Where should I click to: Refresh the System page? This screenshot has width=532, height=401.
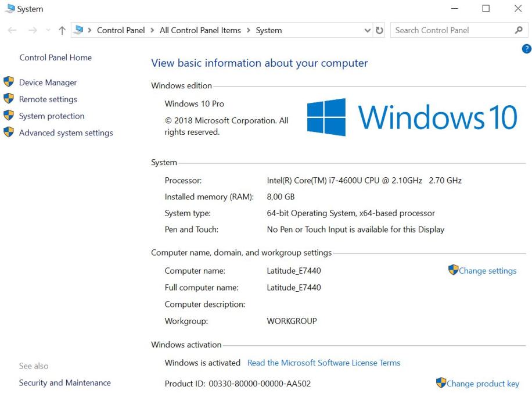[379, 31]
